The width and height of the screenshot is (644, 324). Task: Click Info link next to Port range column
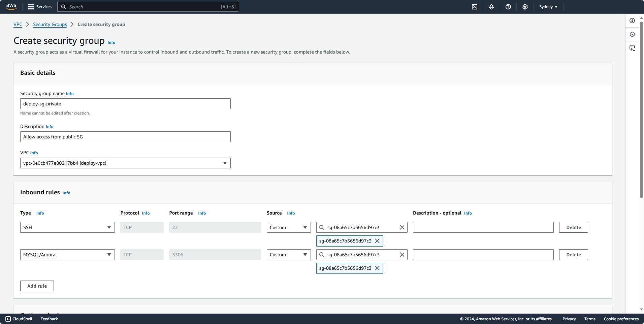pos(202,213)
